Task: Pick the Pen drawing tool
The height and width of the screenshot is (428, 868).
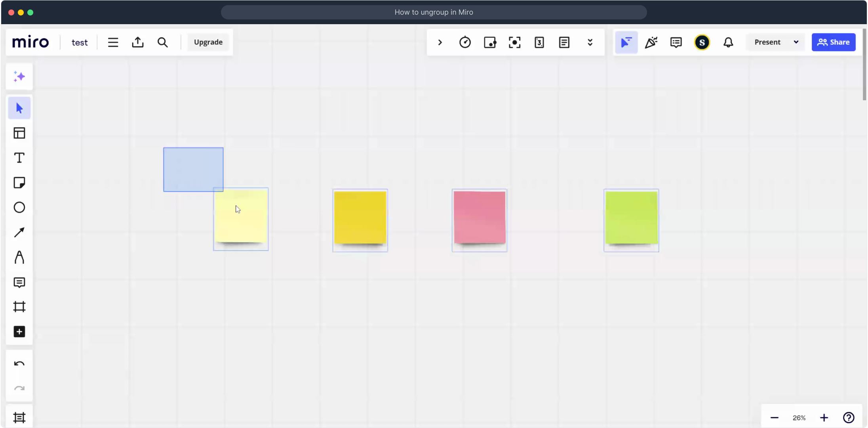Action: click(x=19, y=257)
